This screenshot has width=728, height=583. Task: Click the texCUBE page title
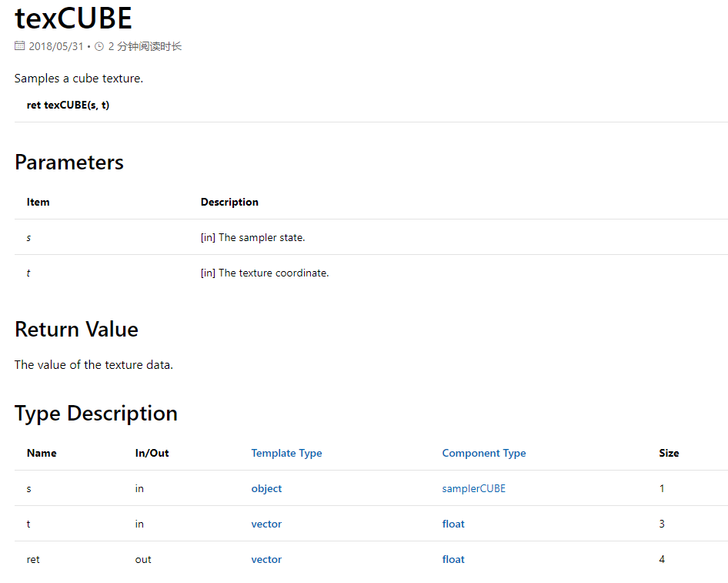click(73, 18)
